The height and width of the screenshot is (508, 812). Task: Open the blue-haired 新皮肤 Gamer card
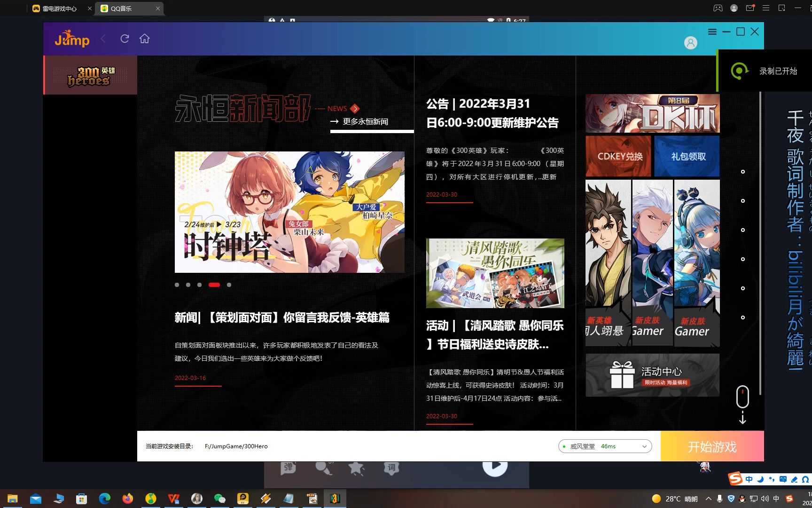[x=697, y=263]
